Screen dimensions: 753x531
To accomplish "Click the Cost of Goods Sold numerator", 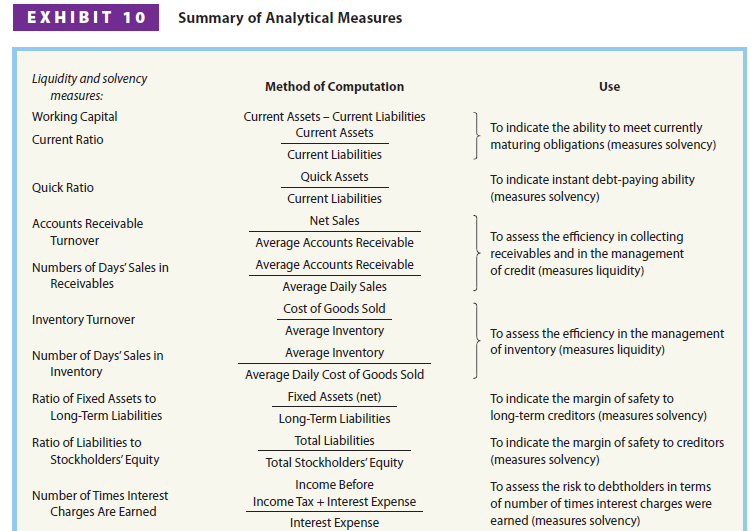I will coord(334,309).
